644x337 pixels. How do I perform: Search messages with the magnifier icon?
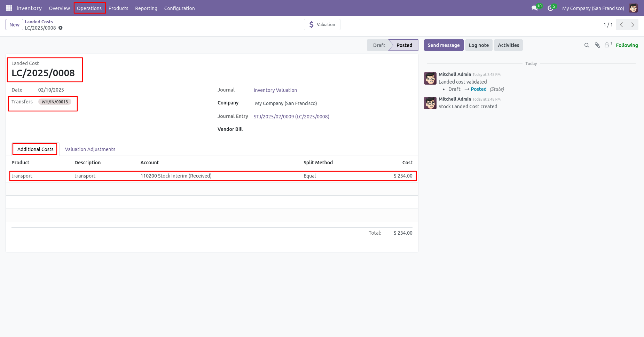tap(587, 45)
